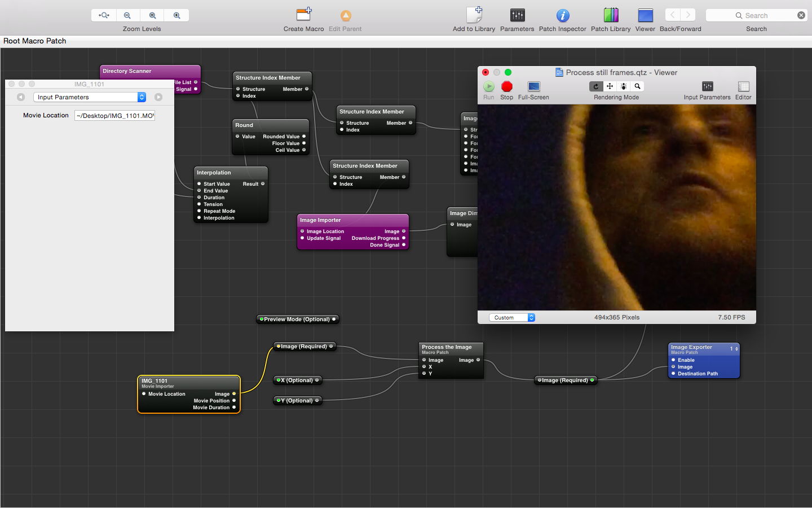This screenshot has height=508, width=812.
Task: Click the Image output port on Process the Image
Action: (x=478, y=360)
